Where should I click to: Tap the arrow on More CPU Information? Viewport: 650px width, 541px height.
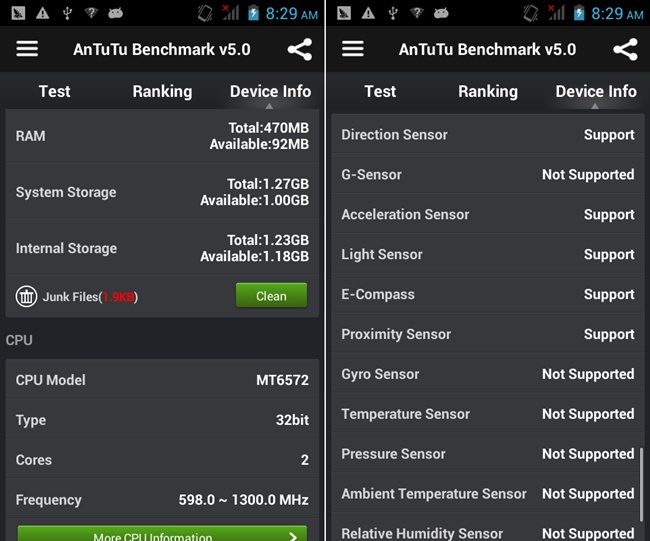[292, 535]
